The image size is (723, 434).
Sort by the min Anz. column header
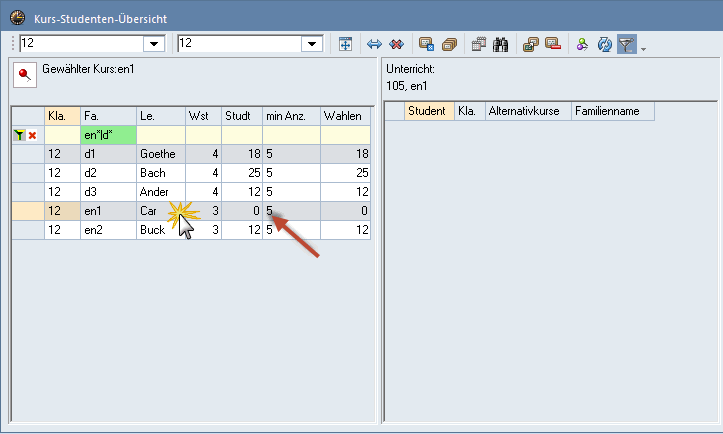[291, 116]
